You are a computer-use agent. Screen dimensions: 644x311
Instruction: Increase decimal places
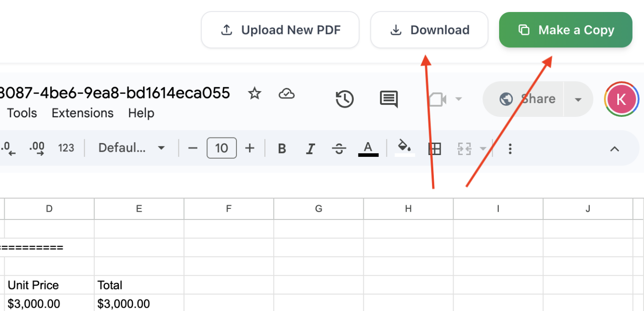[x=37, y=148]
